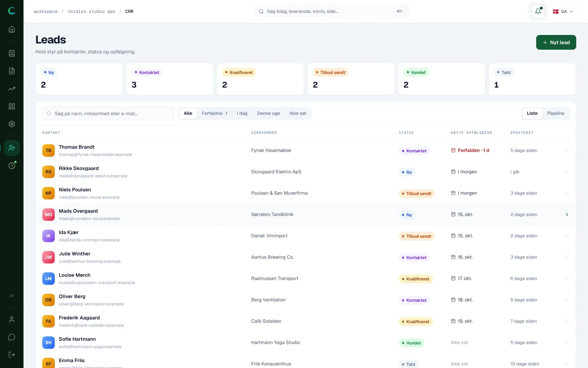
Task: Open the clock icon with green dot
Action: click(12, 166)
